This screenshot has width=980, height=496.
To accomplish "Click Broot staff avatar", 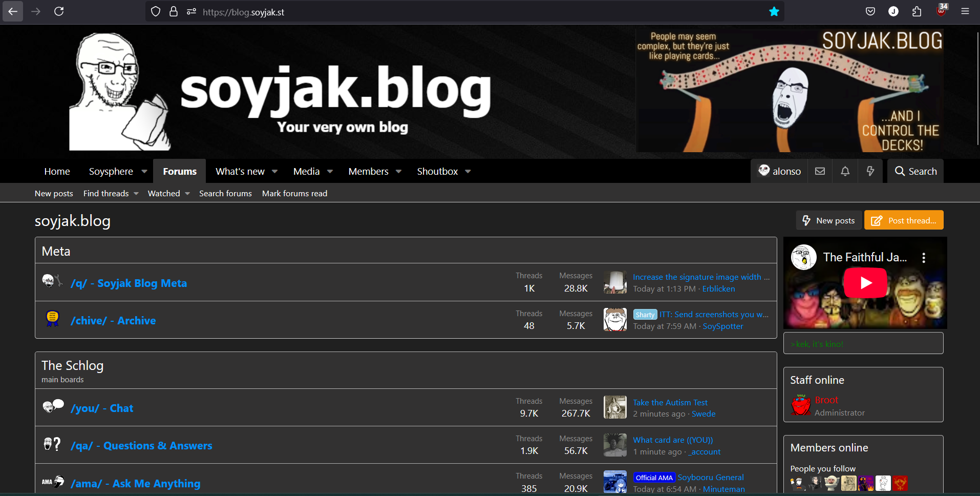I will click(801, 405).
